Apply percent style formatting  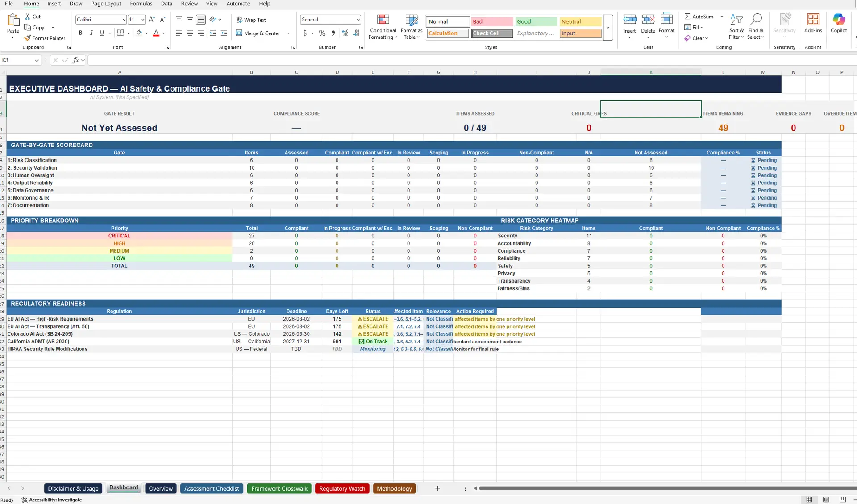pos(322,33)
